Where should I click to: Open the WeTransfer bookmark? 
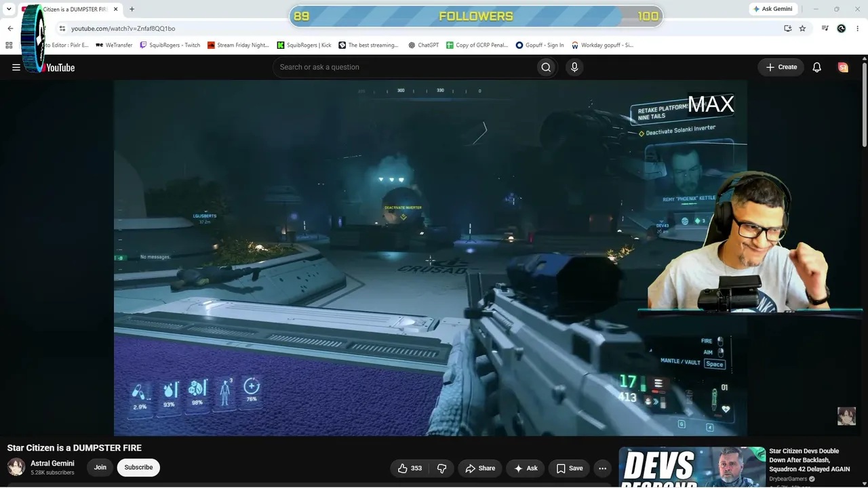pos(114,45)
